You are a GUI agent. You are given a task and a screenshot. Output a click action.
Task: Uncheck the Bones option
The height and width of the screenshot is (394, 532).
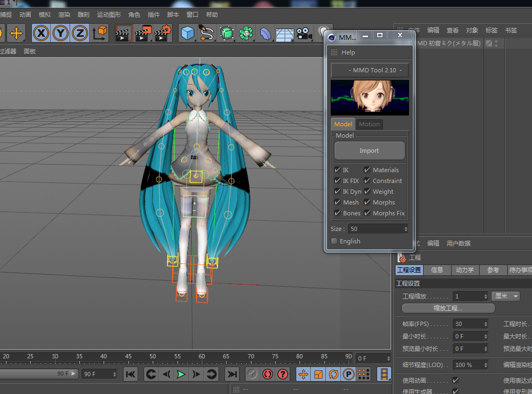pos(337,213)
